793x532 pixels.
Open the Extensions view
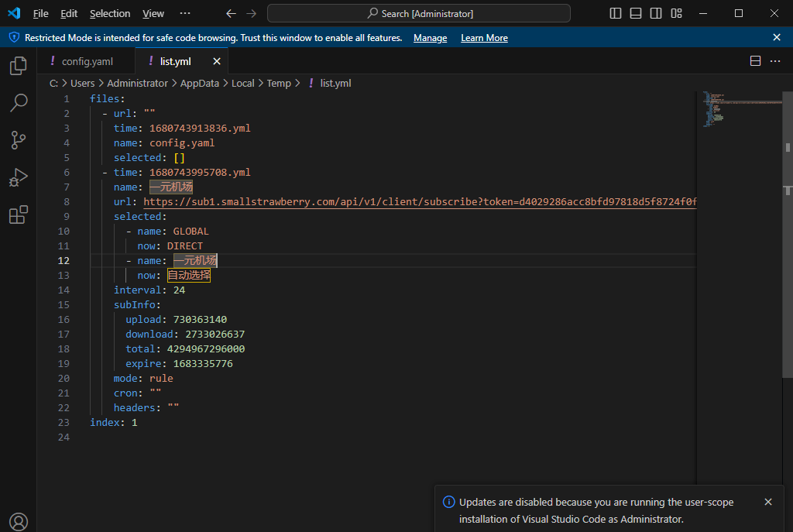(18, 215)
